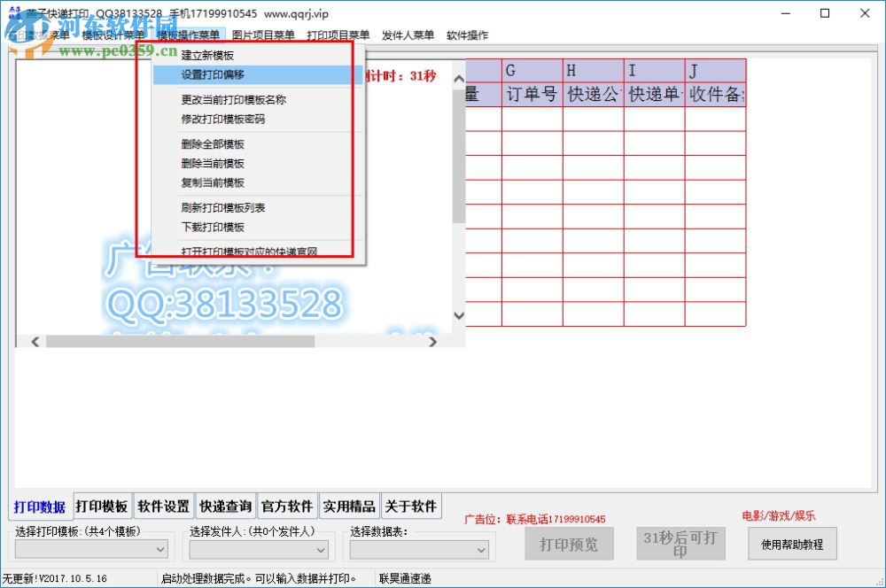Switch to the 打印数据 tab

[x=40, y=507]
